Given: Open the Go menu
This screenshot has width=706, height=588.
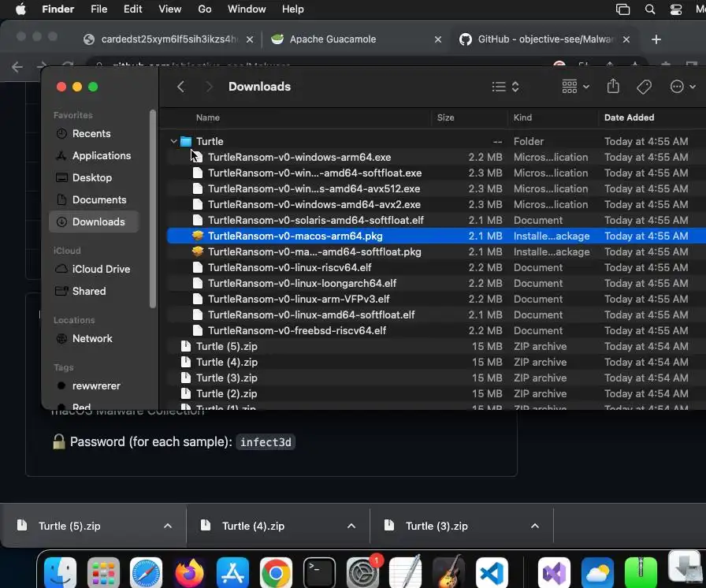Looking at the screenshot, I should pyautogui.click(x=204, y=9).
